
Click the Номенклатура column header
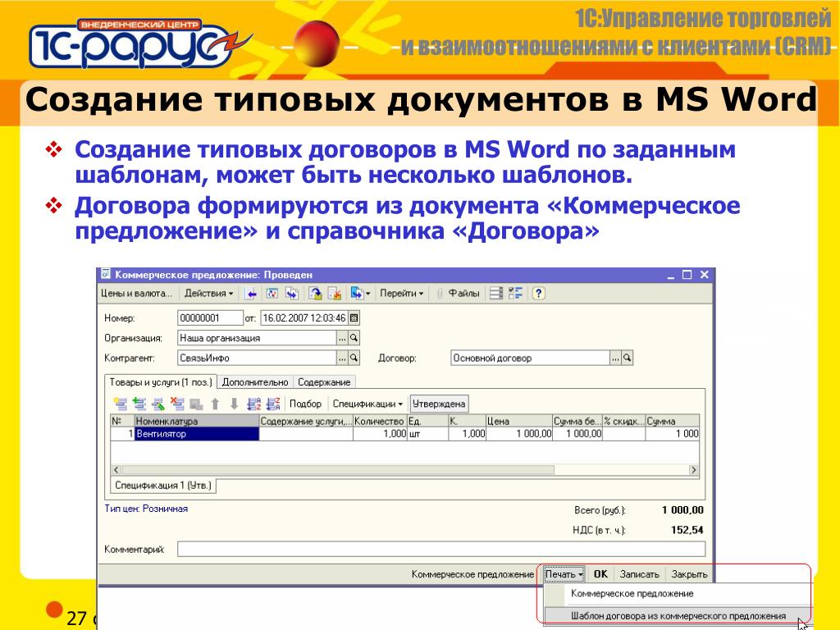tap(197, 421)
